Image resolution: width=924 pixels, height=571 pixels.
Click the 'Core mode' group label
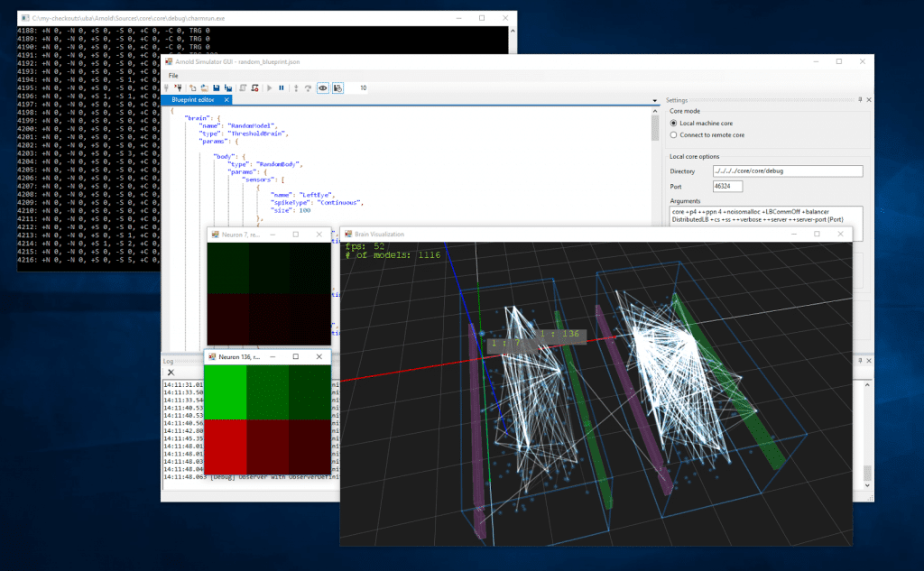(685, 111)
